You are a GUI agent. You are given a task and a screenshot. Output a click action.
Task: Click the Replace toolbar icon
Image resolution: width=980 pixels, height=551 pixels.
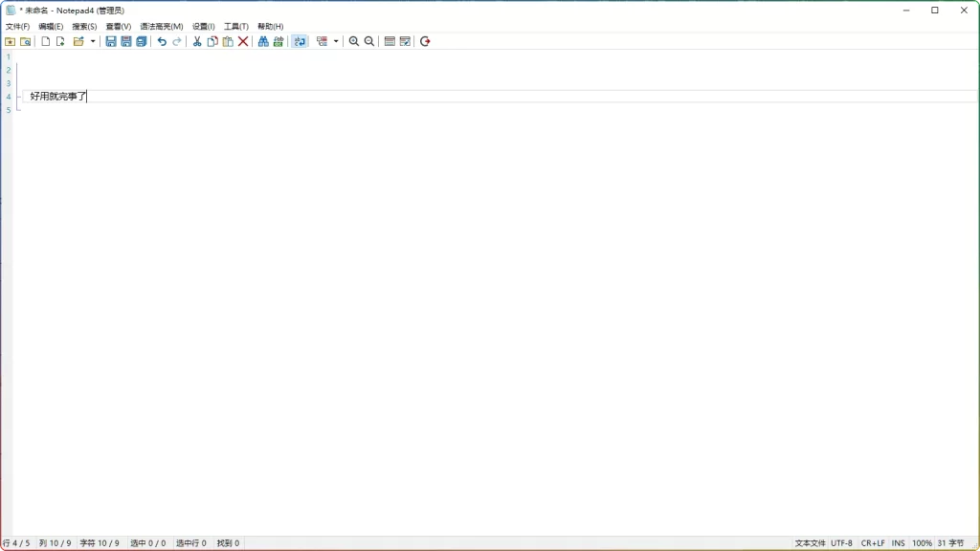(278, 41)
